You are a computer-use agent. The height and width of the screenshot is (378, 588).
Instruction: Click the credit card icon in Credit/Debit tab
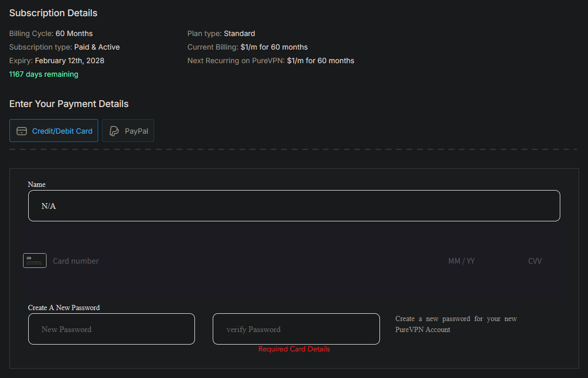coord(22,131)
